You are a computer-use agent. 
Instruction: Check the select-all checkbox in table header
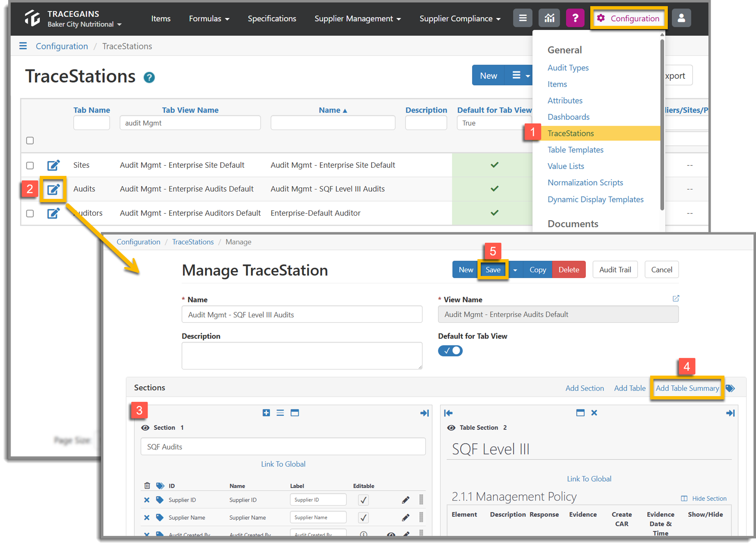tap(30, 141)
